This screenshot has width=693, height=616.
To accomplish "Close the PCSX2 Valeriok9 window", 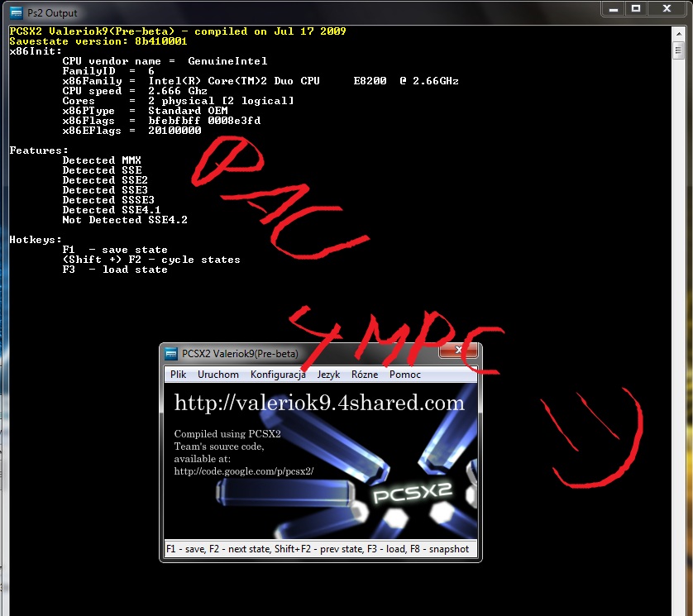I will (458, 351).
